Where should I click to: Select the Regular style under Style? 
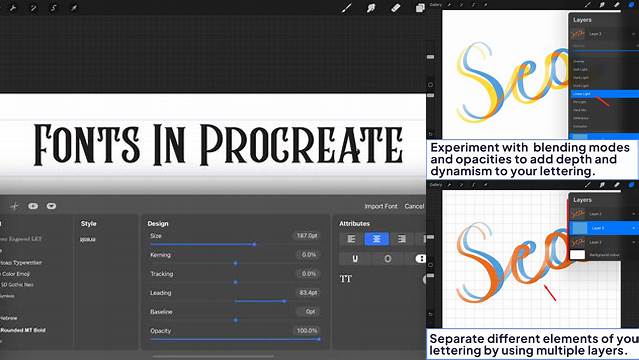88,240
